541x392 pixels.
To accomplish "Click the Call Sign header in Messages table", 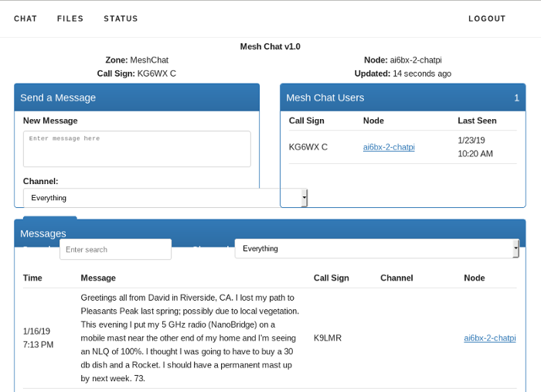I will [x=332, y=278].
